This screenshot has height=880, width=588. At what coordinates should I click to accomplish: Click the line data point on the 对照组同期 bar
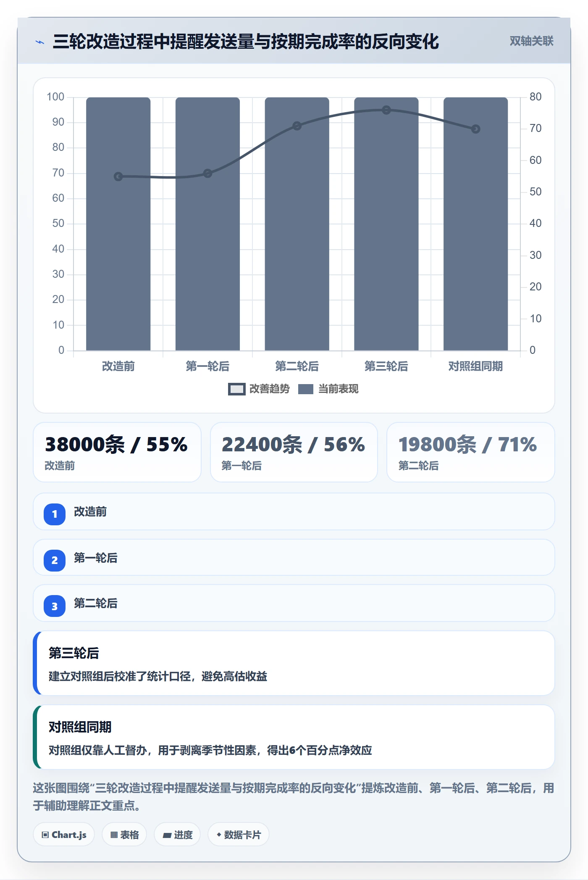[475, 129]
